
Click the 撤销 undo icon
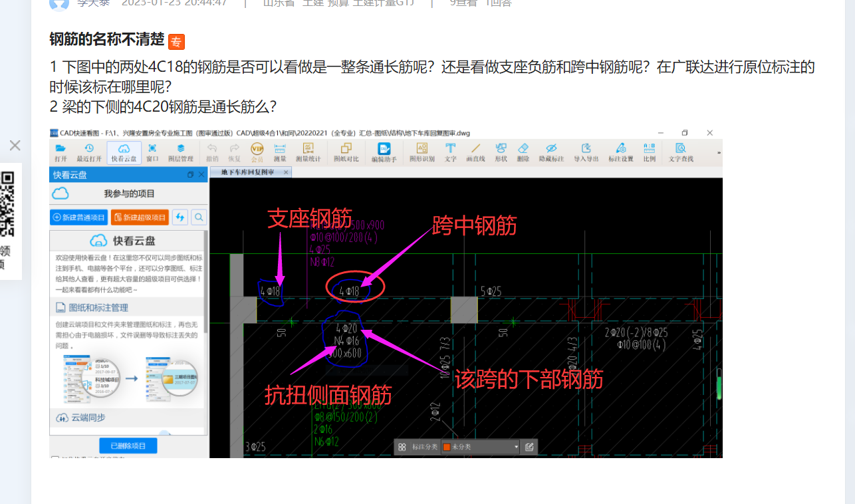point(212,152)
